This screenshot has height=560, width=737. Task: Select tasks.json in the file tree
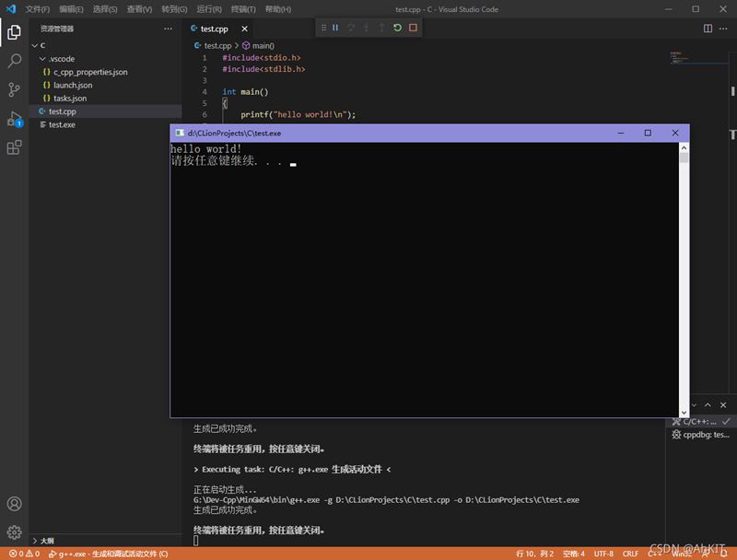pyautogui.click(x=70, y=98)
